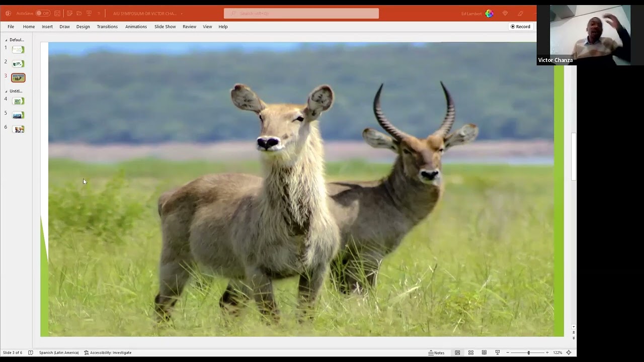The height and width of the screenshot is (362, 644).
Task: Start Slide Show from status bar icon
Action: [498, 352]
